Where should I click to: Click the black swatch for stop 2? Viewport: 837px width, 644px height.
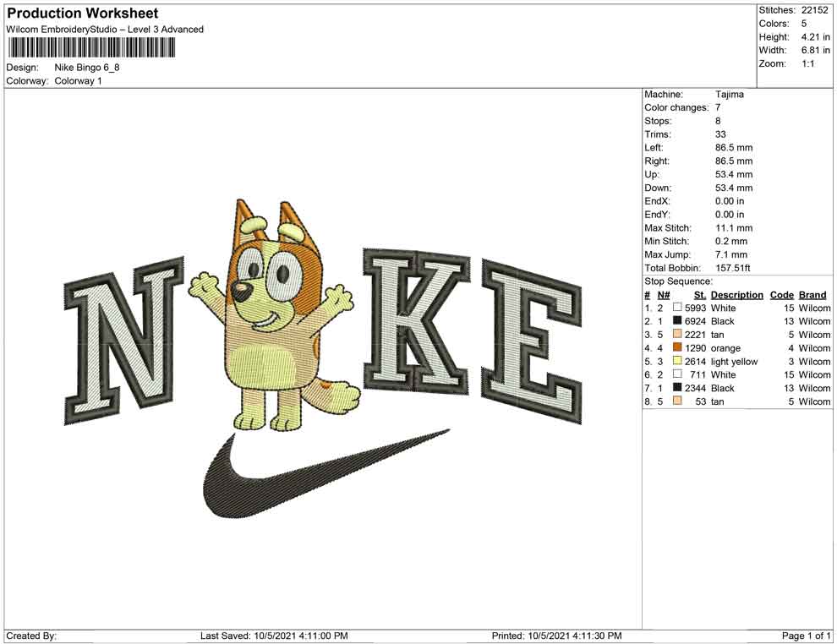point(677,320)
